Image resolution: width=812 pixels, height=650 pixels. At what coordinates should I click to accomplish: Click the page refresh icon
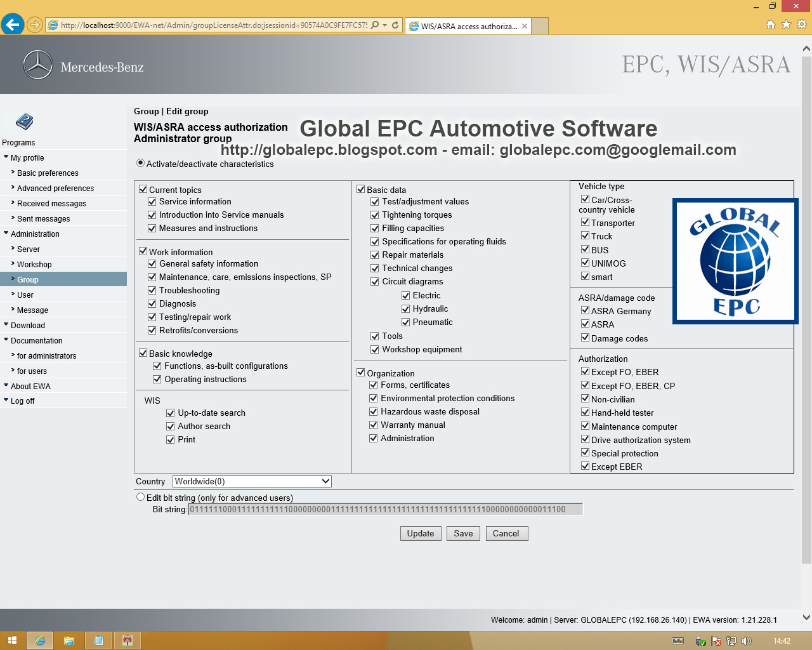[x=395, y=25]
